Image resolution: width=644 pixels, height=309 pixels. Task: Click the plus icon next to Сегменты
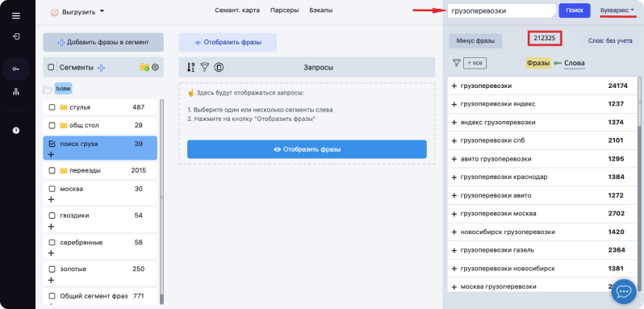click(x=101, y=68)
